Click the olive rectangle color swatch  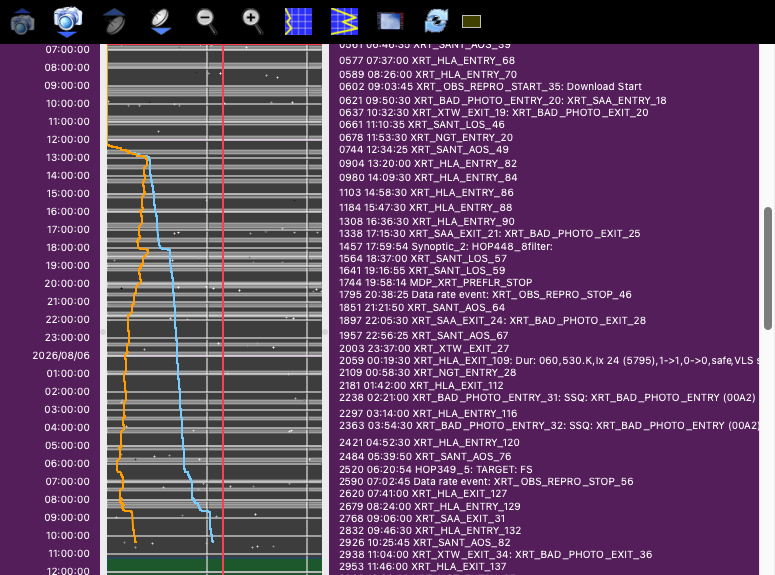coord(471,22)
